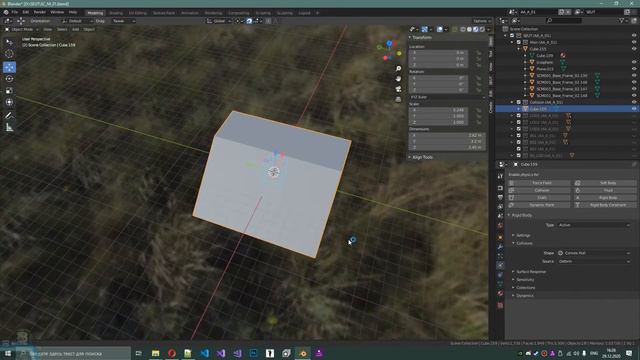Select the Scale tool

pyautogui.click(x=9, y=91)
